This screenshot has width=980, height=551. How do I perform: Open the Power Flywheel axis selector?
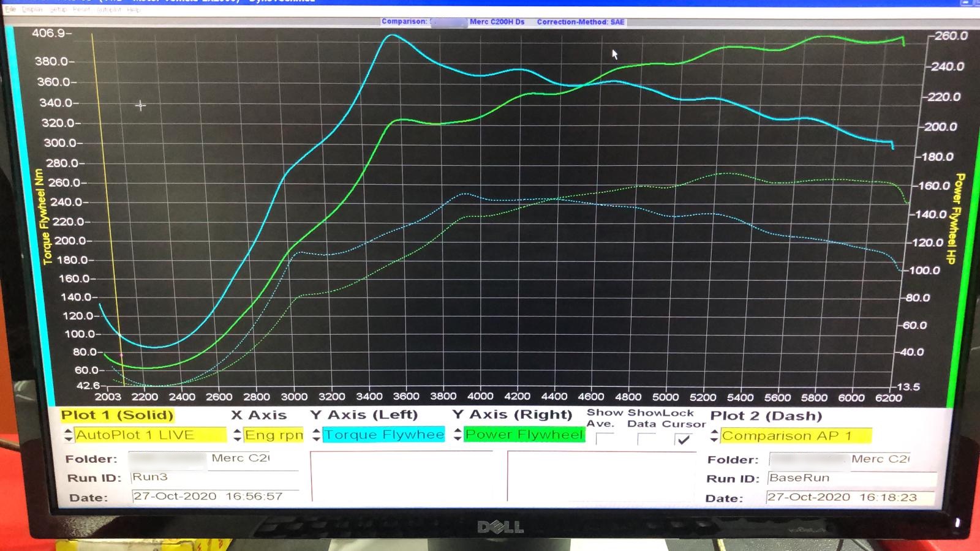pos(524,435)
